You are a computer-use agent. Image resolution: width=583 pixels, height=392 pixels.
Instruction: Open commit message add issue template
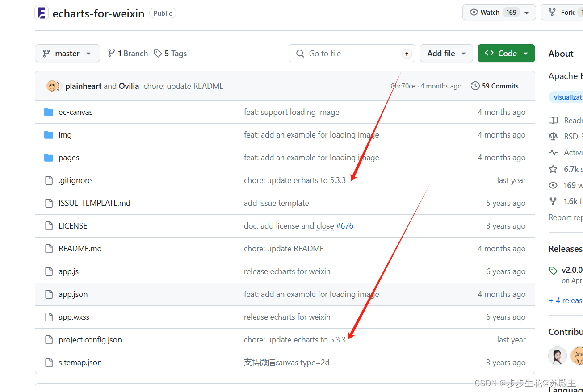[x=276, y=203]
